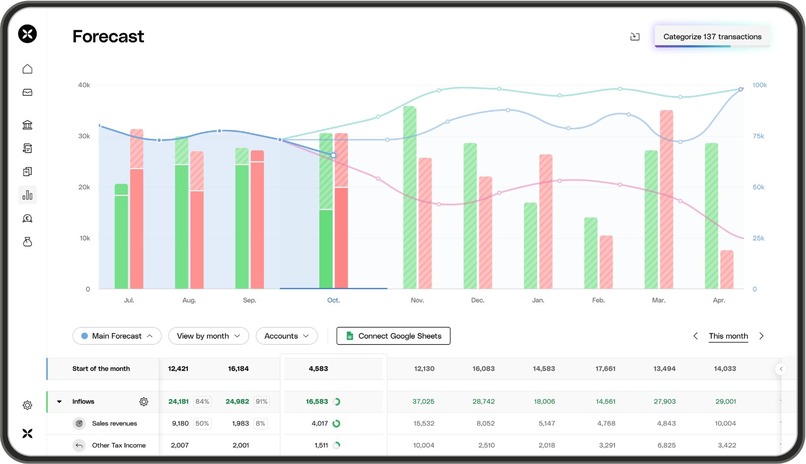Click the refresh icon beside Categorize button
Image resolution: width=806 pixels, height=464 pixels.
(635, 36)
